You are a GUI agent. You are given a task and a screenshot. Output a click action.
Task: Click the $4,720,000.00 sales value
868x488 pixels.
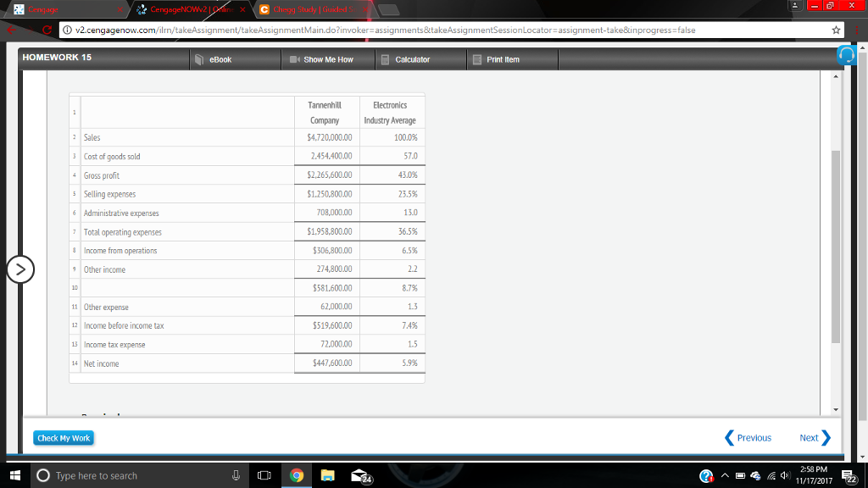[330, 137]
